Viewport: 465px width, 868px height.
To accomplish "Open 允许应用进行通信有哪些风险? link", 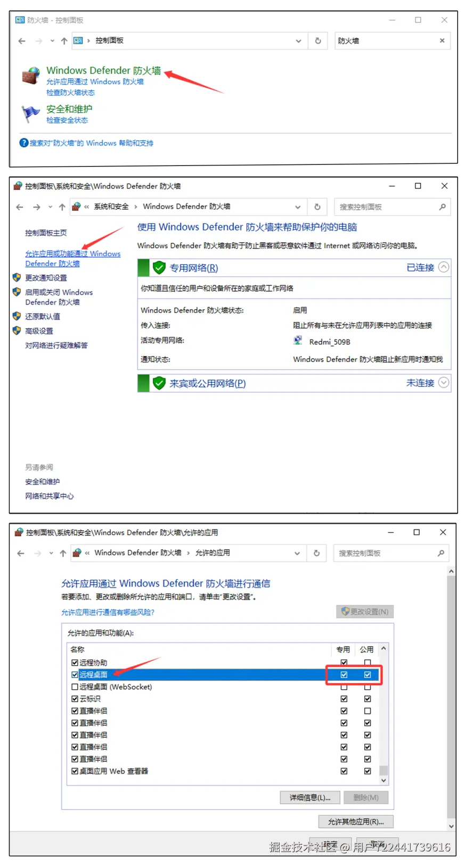I will (x=108, y=613).
